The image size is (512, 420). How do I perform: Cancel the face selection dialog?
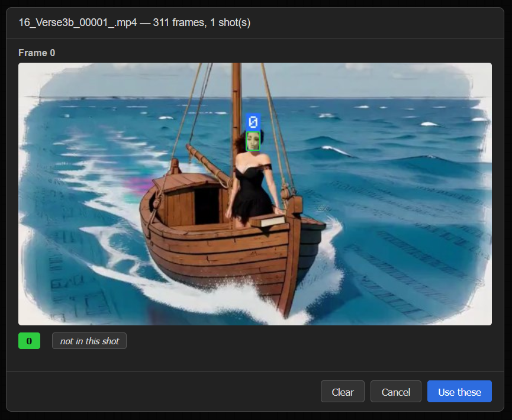(x=396, y=391)
